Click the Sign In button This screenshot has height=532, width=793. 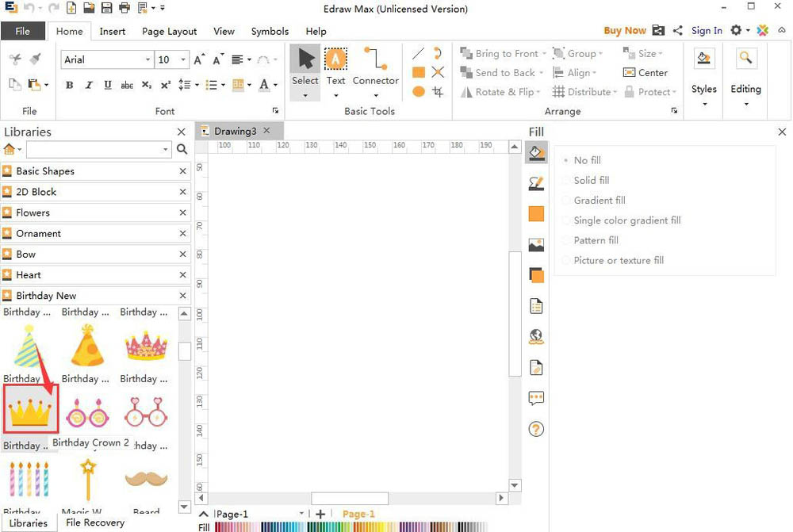[707, 31]
